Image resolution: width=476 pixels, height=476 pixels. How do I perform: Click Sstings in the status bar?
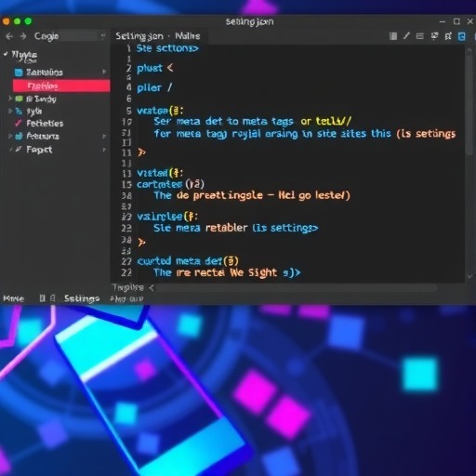tap(82, 298)
